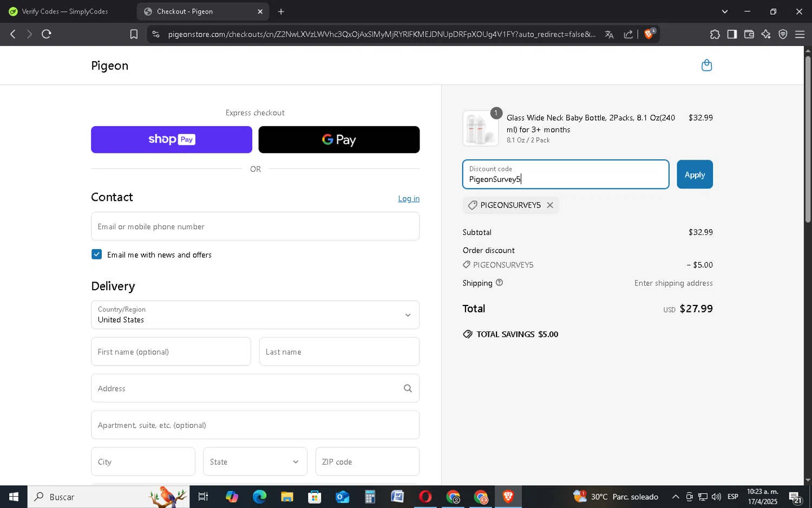This screenshot has height=508, width=812.
Task: Click the baby bottle product thumbnail
Action: (x=480, y=129)
